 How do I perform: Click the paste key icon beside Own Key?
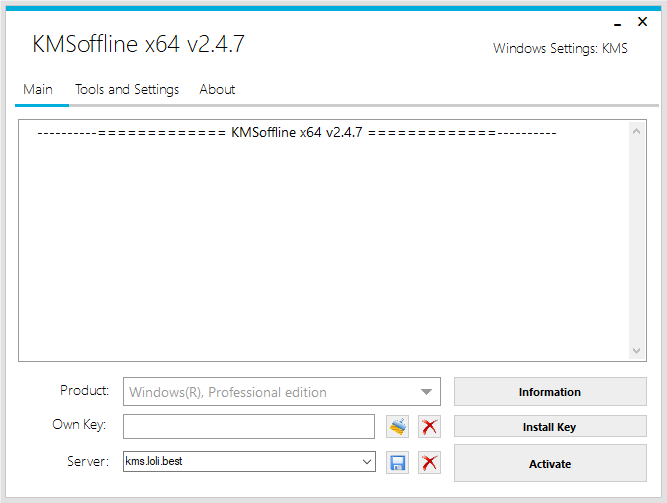398,427
